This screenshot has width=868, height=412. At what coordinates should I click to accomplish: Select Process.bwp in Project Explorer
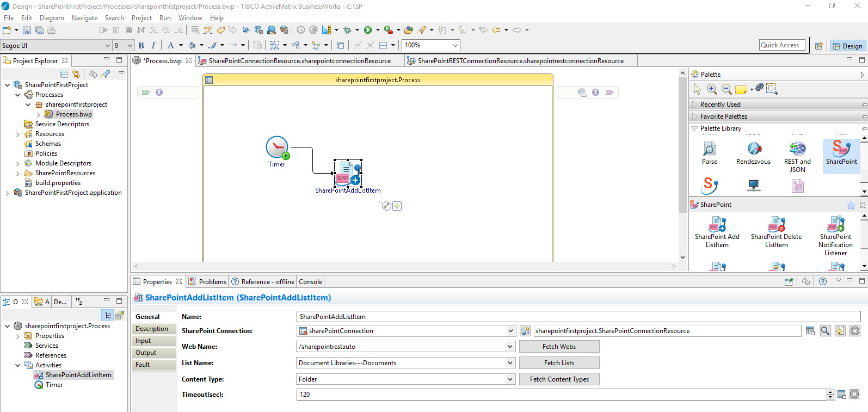point(69,114)
